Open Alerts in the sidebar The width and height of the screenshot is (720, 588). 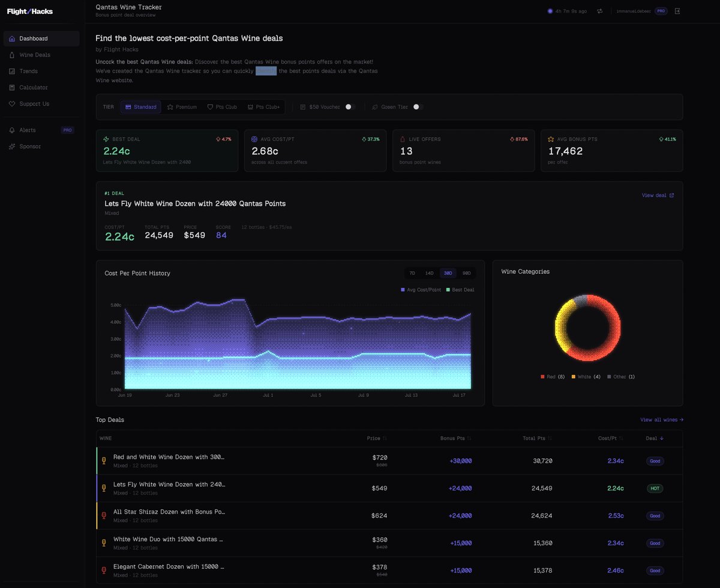point(41,130)
